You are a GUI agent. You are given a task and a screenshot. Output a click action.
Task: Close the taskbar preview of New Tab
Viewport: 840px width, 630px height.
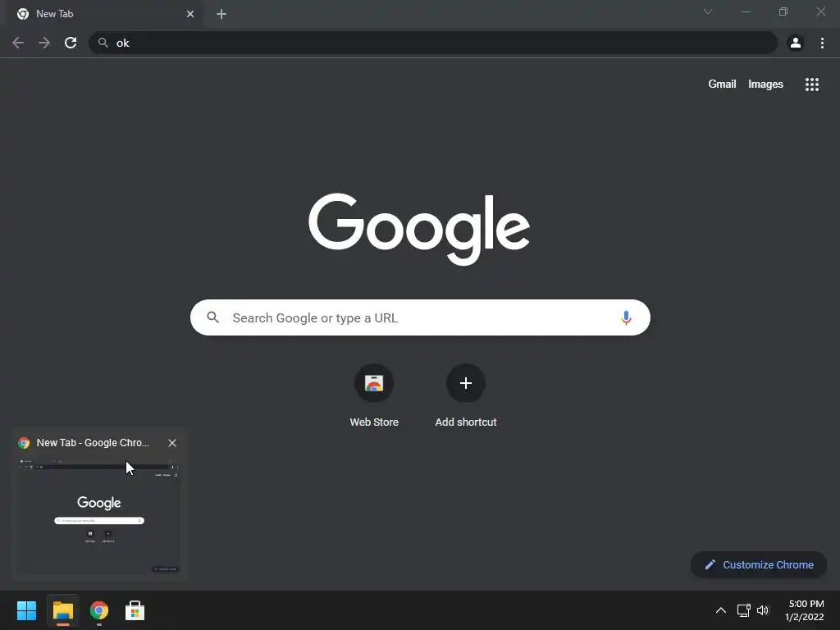click(x=172, y=442)
